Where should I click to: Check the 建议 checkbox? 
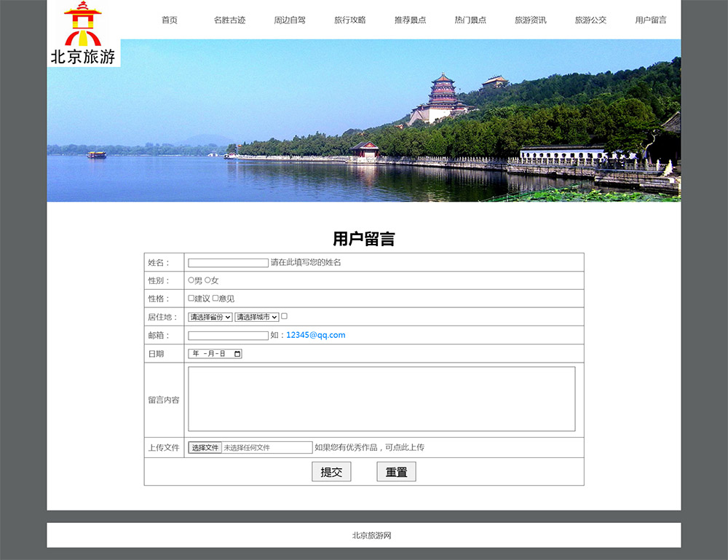pos(191,298)
